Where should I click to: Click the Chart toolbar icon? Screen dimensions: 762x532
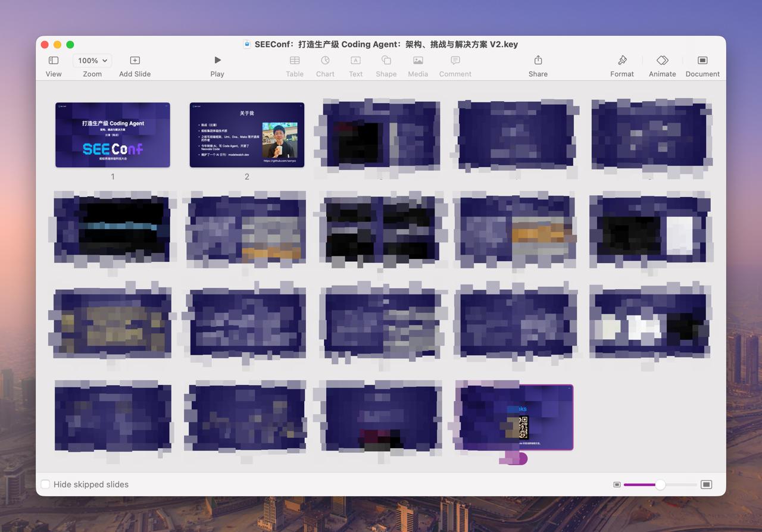325,60
